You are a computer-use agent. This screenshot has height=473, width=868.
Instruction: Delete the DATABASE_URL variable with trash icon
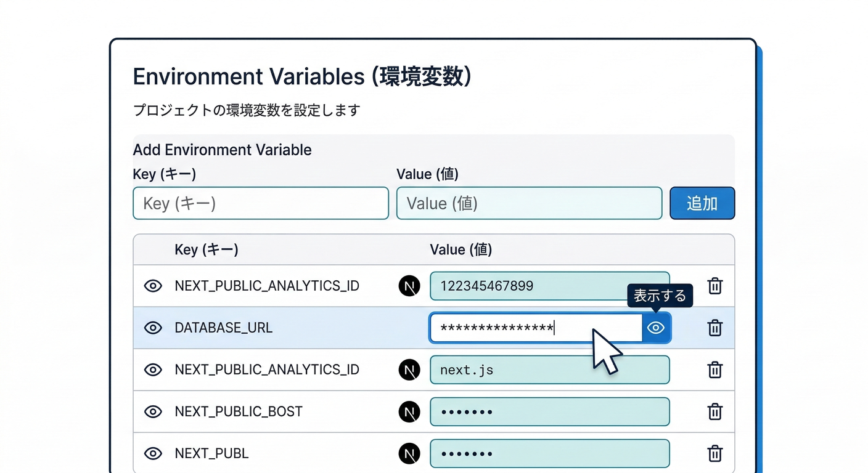click(714, 328)
